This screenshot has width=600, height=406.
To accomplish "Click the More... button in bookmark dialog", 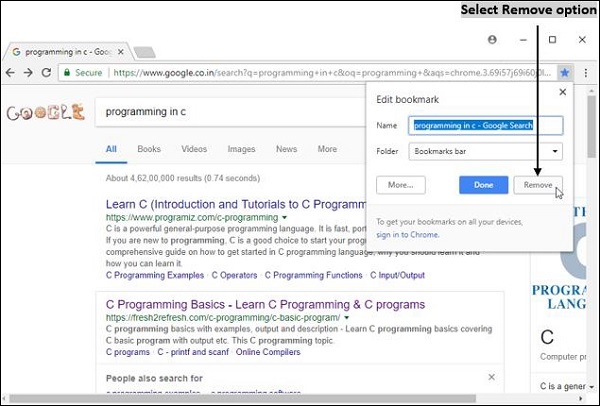I will tap(401, 185).
